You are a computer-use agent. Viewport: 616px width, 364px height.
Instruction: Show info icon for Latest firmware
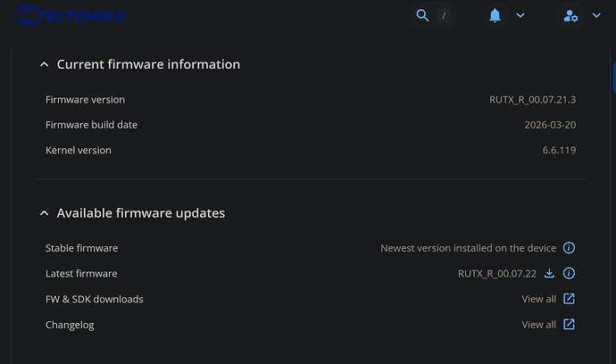pyautogui.click(x=569, y=273)
